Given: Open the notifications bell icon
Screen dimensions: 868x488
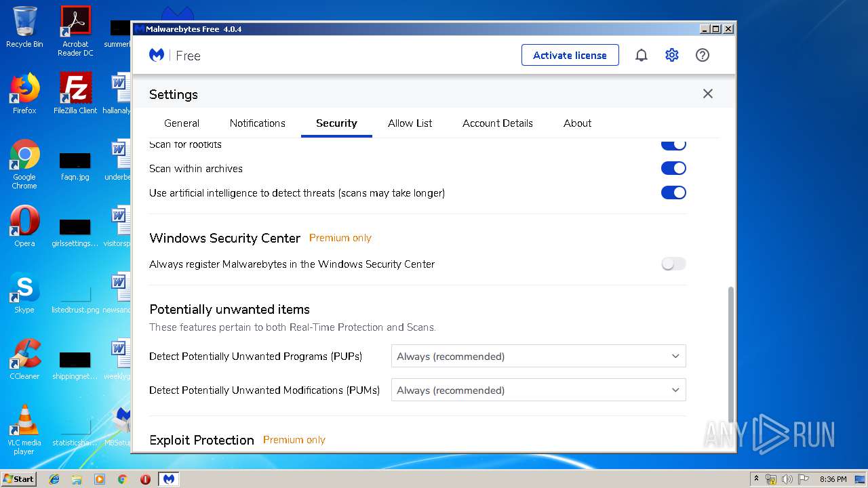Looking at the screenshot, I should [641, 56].
